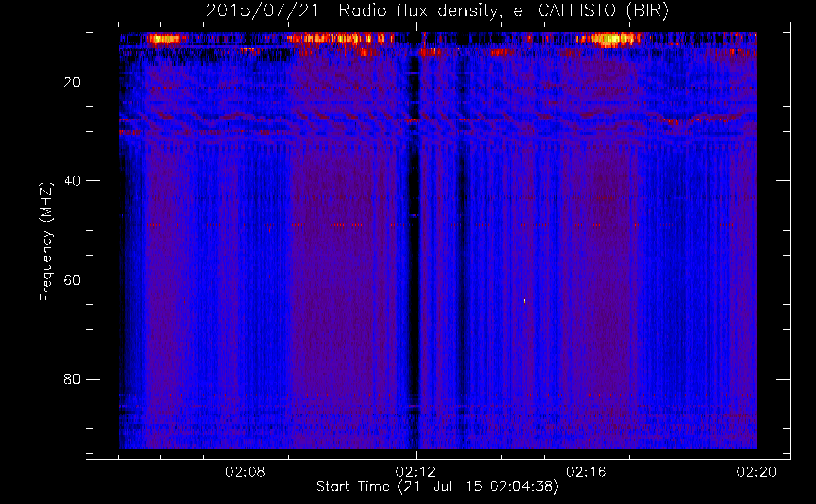
Task: Click the 02:20 time tick label
Action: tap(757, 472)
